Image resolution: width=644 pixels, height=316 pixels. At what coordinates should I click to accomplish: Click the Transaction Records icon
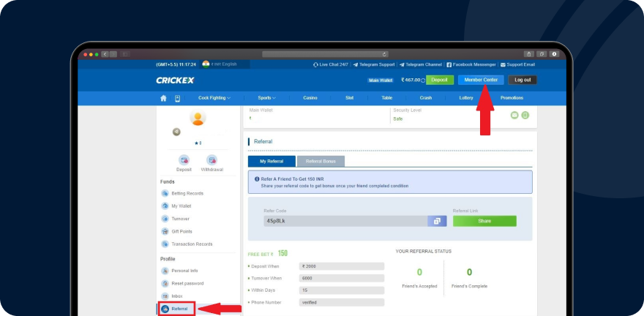[165, 244]
